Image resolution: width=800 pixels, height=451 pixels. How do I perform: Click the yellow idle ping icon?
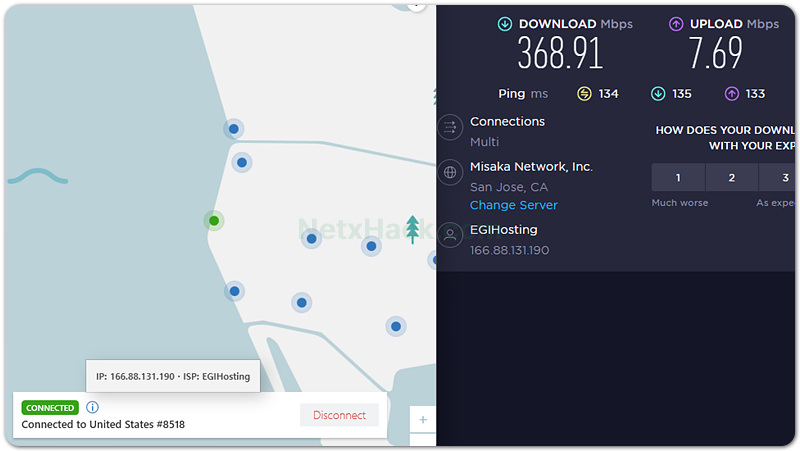584,94
